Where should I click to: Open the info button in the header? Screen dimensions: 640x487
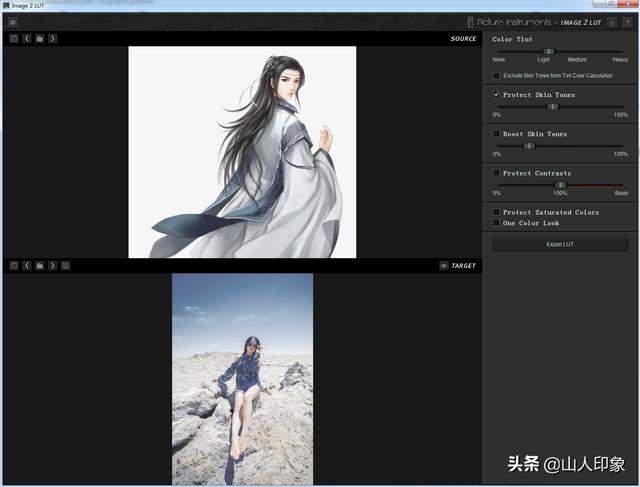coord(611,22)
